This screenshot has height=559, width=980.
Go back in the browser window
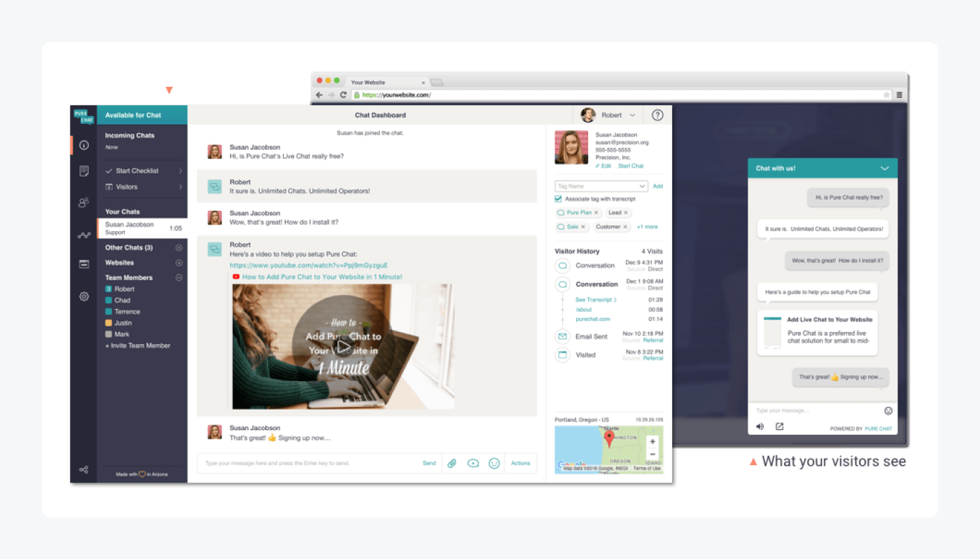coord(319,95)
